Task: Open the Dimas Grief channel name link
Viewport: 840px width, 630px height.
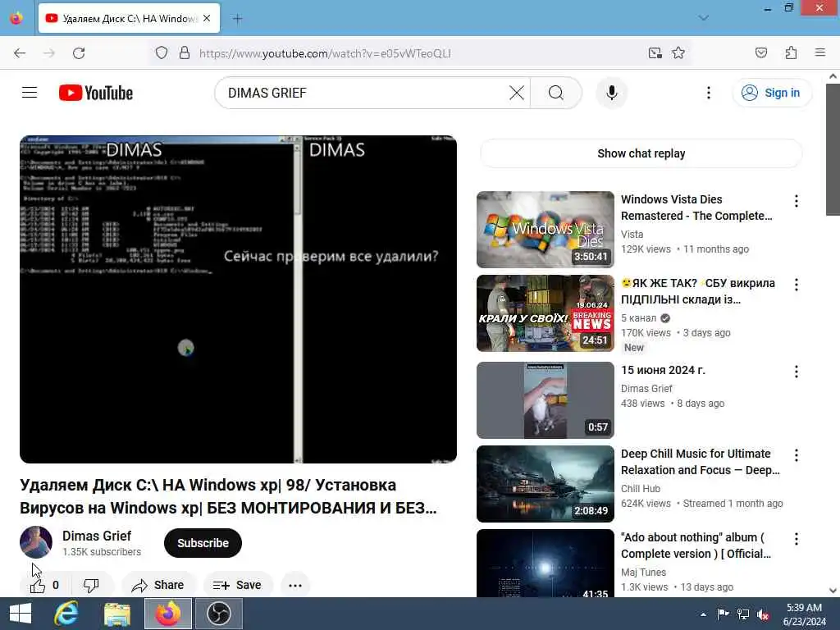Action: [97, 536]
